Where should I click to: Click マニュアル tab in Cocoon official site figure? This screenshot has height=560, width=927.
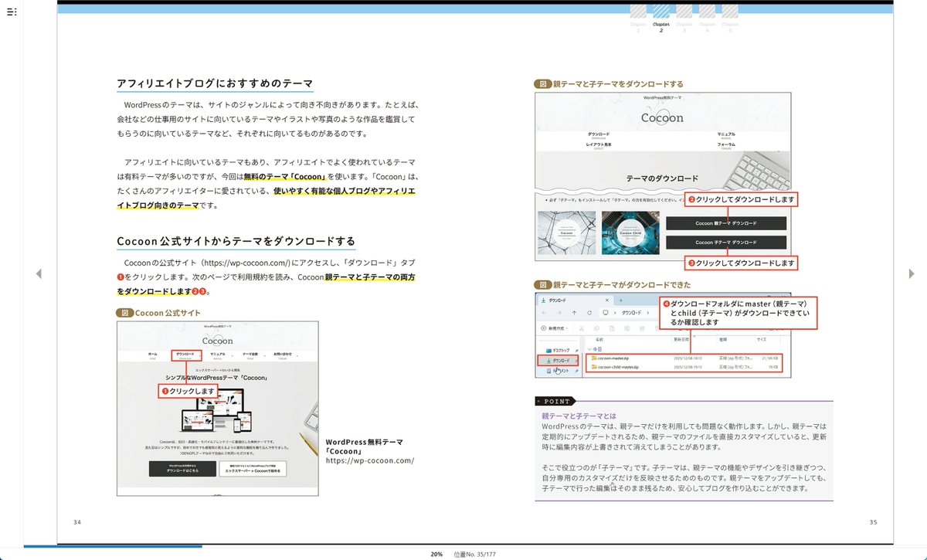click(x=217, y=355)
